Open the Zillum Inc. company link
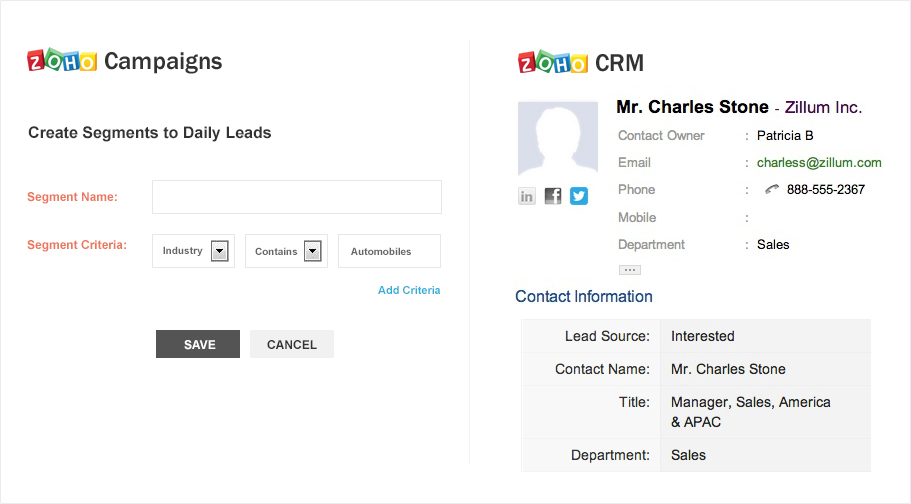 point(823,107)
